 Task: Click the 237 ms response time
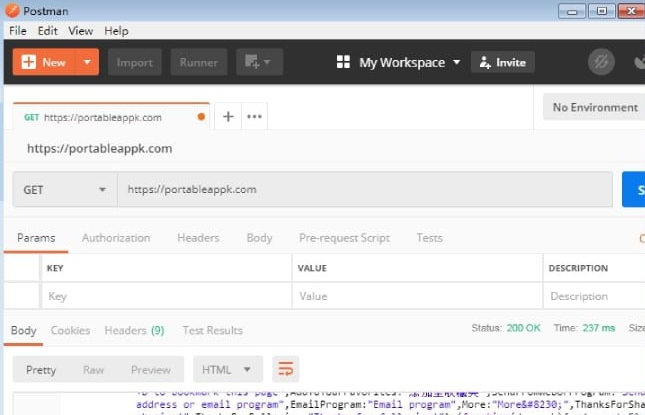[x=599, y=328]
